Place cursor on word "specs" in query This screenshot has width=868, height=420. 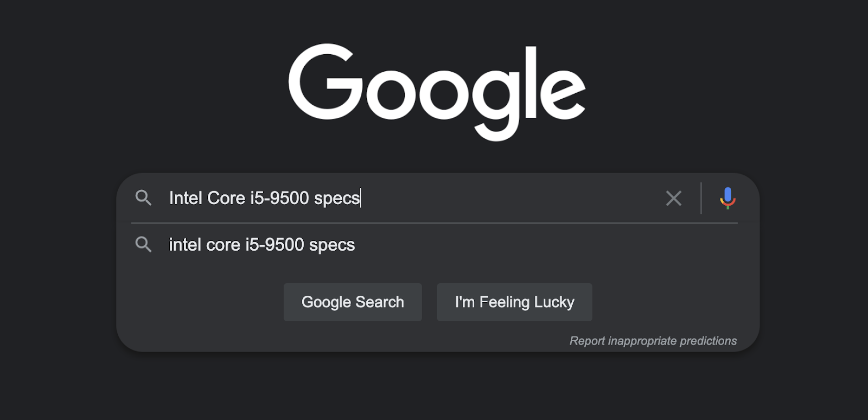336,198
